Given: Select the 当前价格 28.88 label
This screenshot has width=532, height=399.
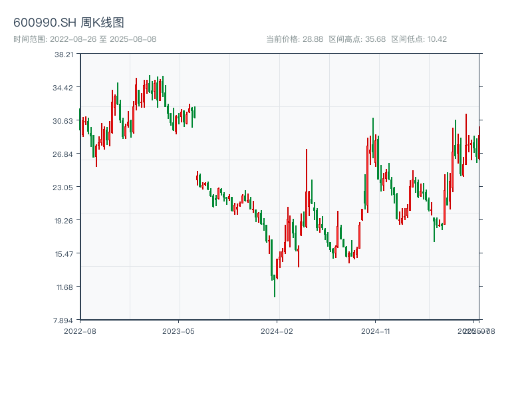Looking at the screenshot, I should [x=294, y=39].
